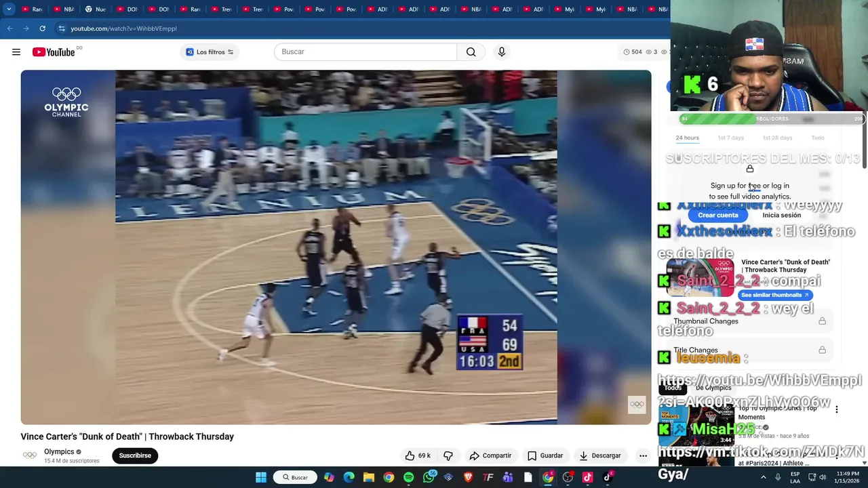The width and height of the screenshot is (868, 488).
Task: Click lock icon beside Title Changes
Action: point(822,350)
